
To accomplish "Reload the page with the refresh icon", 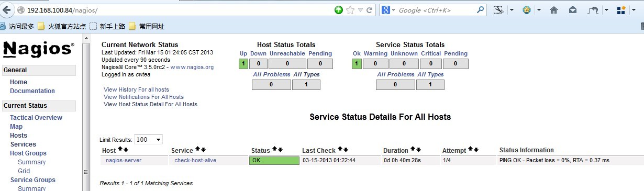I will coord(370,10).
